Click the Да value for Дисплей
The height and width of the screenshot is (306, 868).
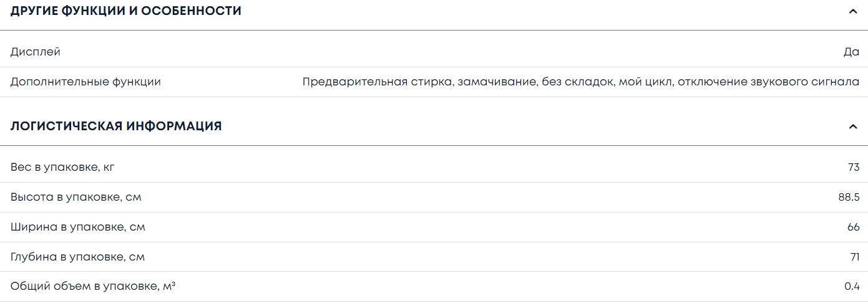click(x=851, y=52)
